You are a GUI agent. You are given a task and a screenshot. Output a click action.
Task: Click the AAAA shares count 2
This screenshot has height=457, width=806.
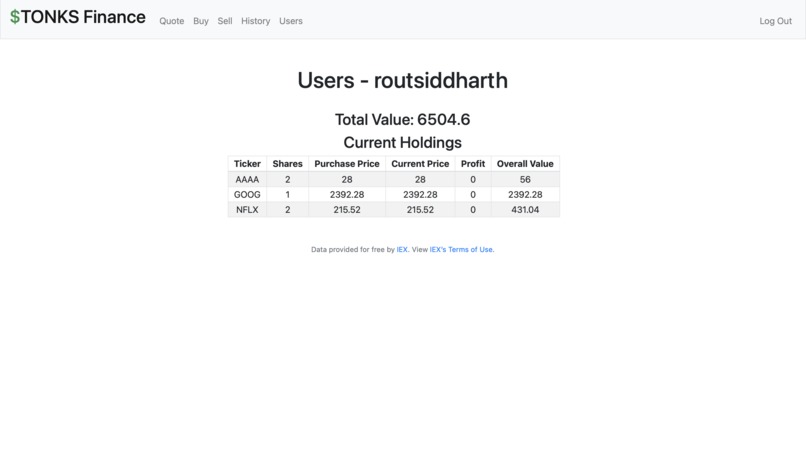coord(287,179)
